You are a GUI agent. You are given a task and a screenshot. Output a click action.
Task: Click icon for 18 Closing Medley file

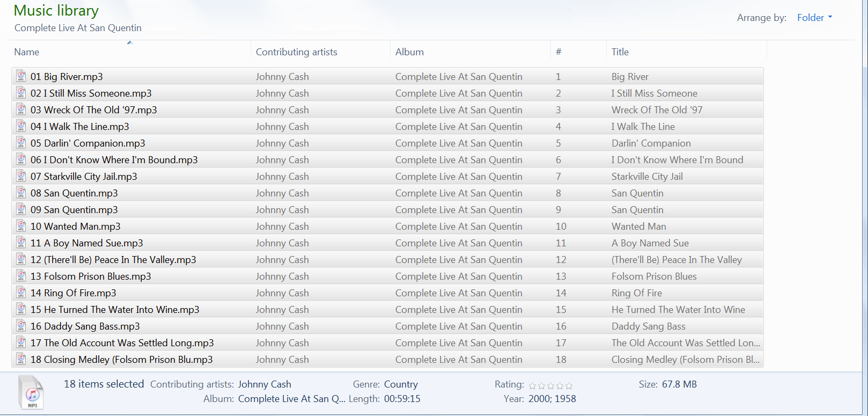coord(21,359)
